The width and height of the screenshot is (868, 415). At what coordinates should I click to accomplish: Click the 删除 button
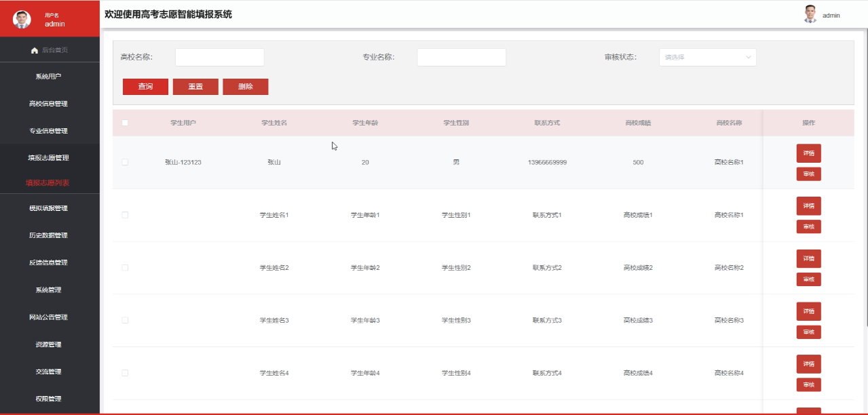coord(246,87)
